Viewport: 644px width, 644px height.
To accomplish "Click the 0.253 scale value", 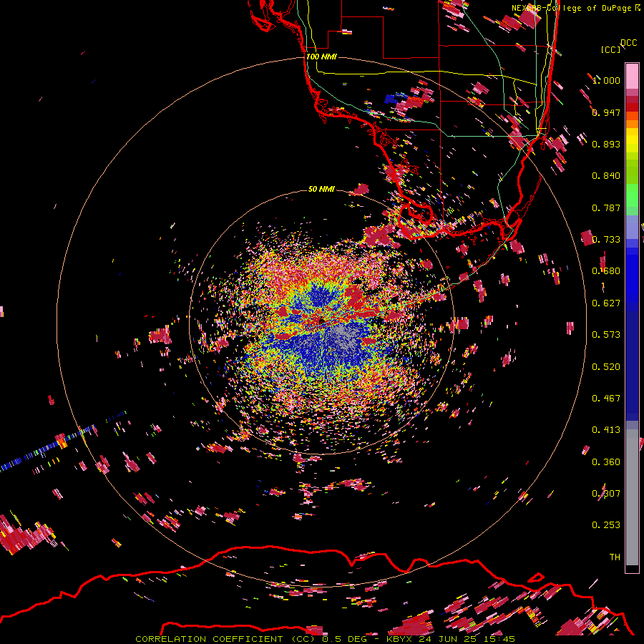I will pos(606,525).
